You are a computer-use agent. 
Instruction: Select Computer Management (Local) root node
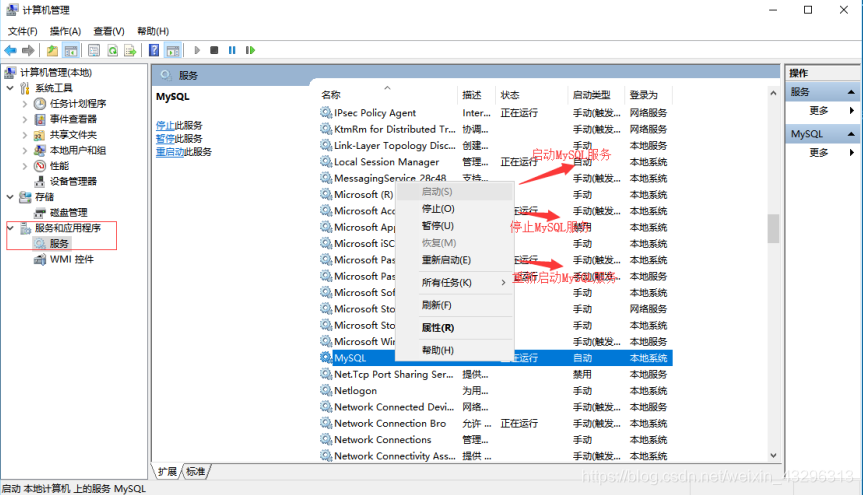[56, 73]
